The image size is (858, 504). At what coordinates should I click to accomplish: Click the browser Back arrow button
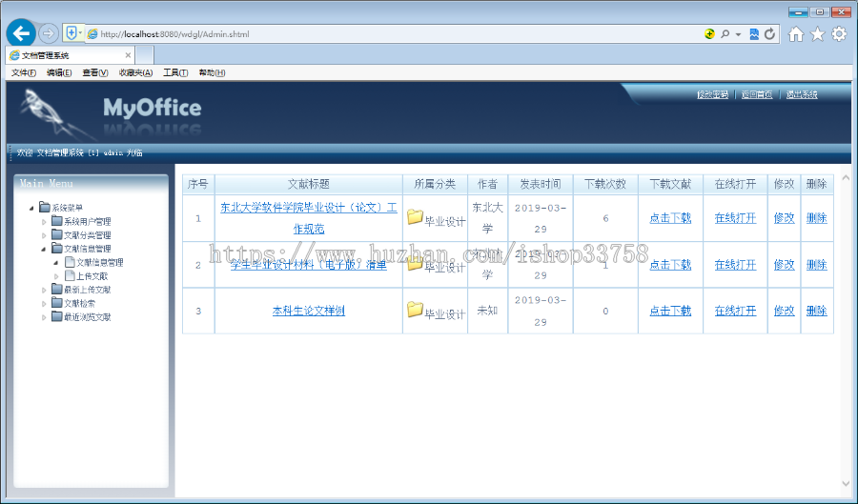coord(21,34)
